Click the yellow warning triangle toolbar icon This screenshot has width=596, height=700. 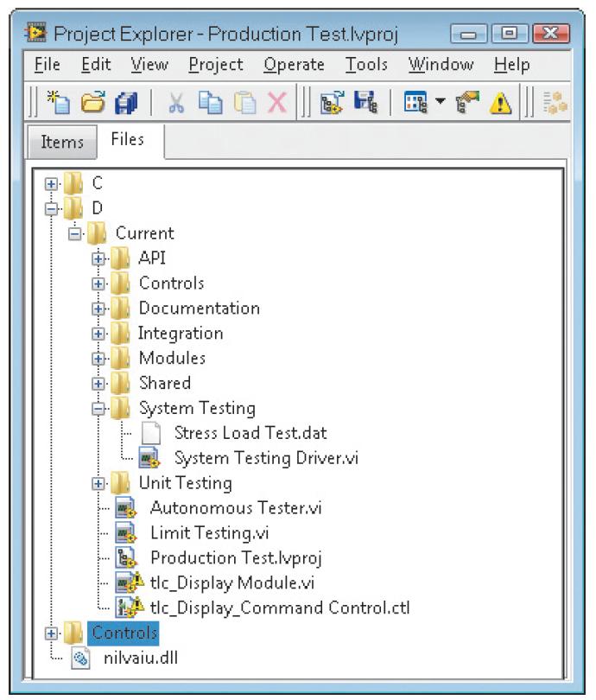coord(500,103)
